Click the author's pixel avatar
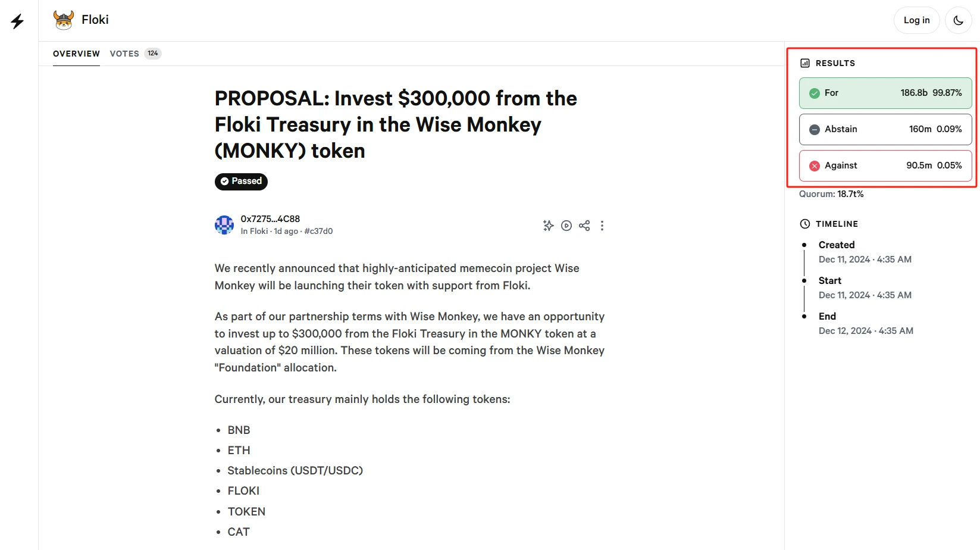 point(224,225)
